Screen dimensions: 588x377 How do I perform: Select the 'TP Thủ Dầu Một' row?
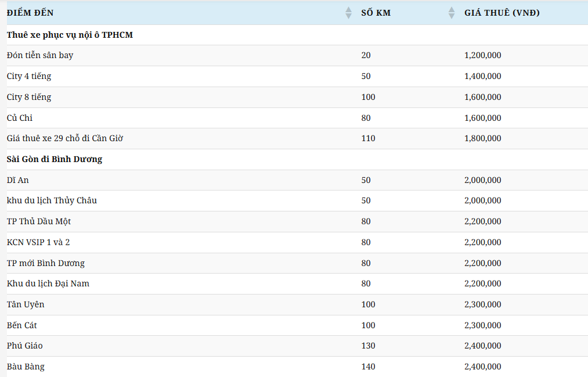[39, 221]
